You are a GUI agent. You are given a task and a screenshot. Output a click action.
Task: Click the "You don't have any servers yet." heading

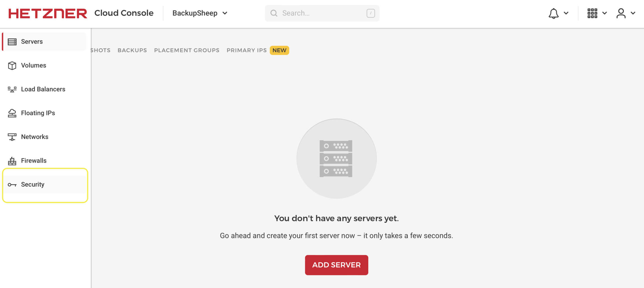[337, 219]
